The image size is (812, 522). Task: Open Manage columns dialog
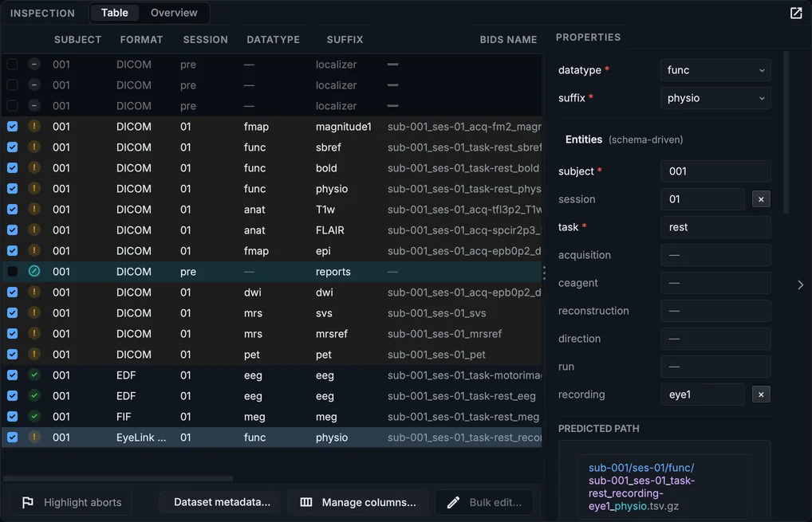(x=358, y=502)
